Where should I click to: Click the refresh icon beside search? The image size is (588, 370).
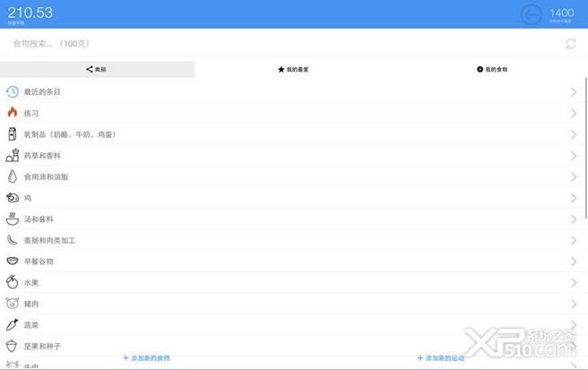pyautogui.click(x=571, y=44)
